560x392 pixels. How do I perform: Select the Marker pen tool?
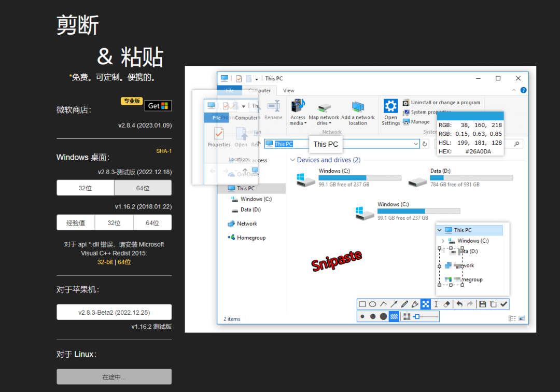pos(415,304)
